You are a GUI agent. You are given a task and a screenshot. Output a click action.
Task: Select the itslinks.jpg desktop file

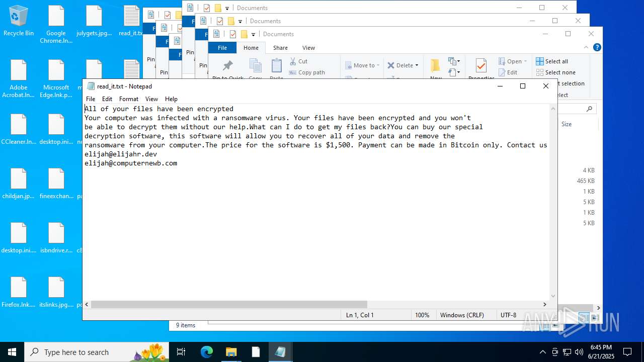pyautogui.click(x=56, y=293)
